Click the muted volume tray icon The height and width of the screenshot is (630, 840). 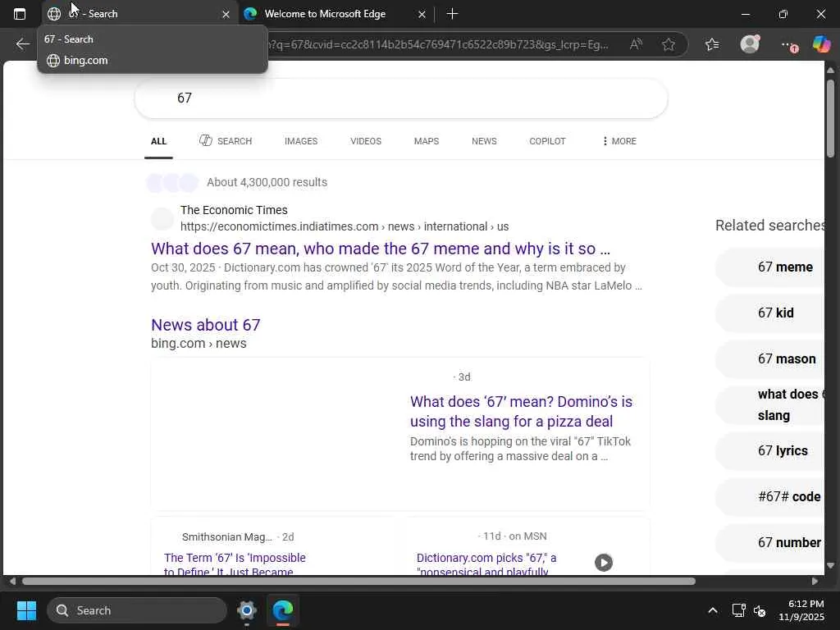pos(759,610)
